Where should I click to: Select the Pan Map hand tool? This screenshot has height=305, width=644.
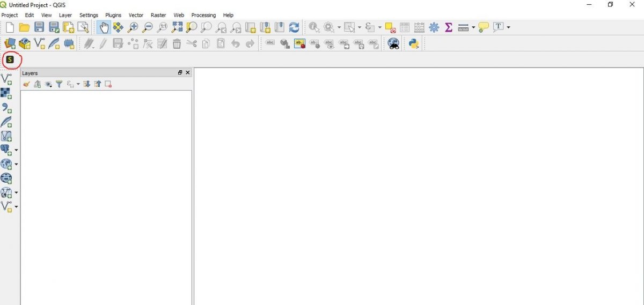(104, 27)
